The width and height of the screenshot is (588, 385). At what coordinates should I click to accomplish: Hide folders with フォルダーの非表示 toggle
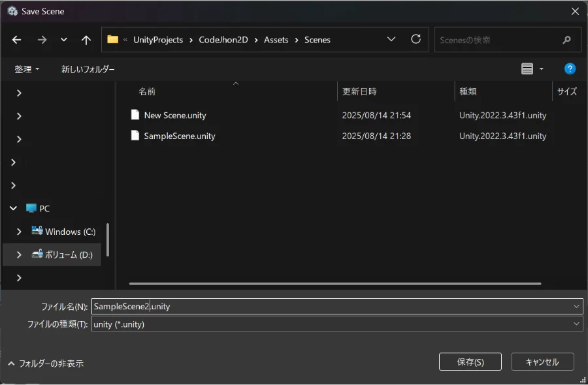click(46, 363)
